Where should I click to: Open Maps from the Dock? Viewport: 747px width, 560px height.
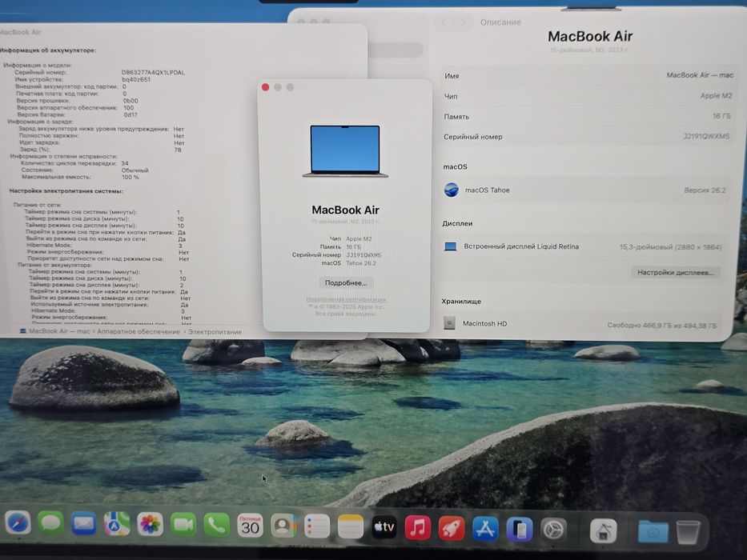click(117, 524)
